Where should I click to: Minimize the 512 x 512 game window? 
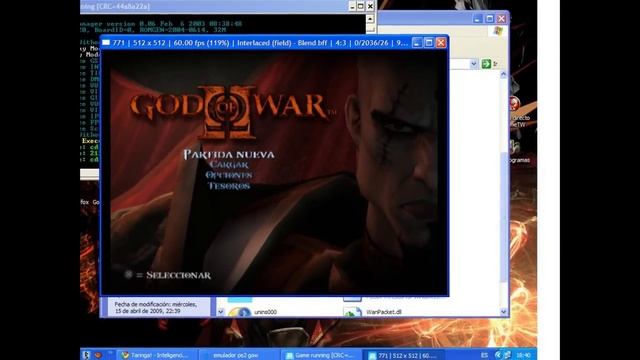coord(417,42)
